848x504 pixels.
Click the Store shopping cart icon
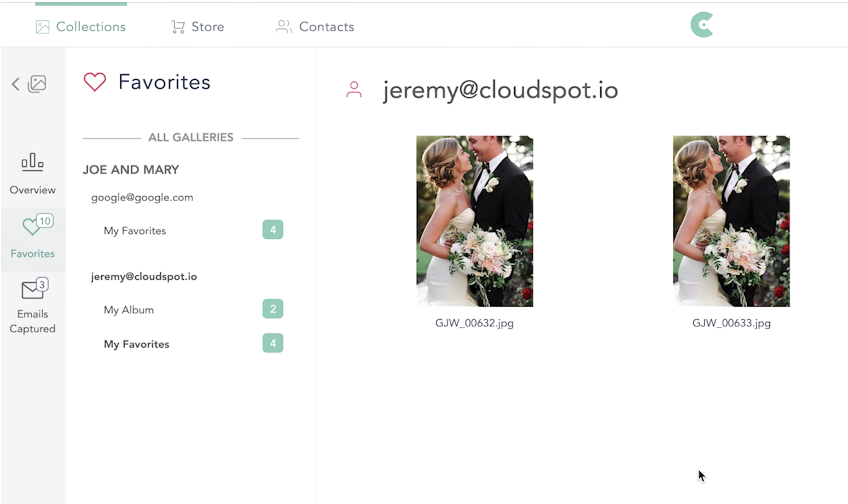click(x=178, y=27)
